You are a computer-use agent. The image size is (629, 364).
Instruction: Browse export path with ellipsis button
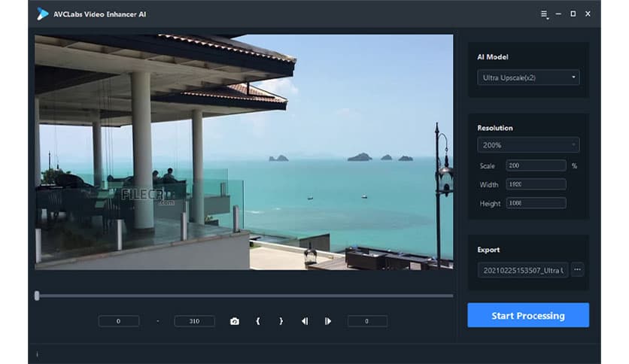(577, 270)
